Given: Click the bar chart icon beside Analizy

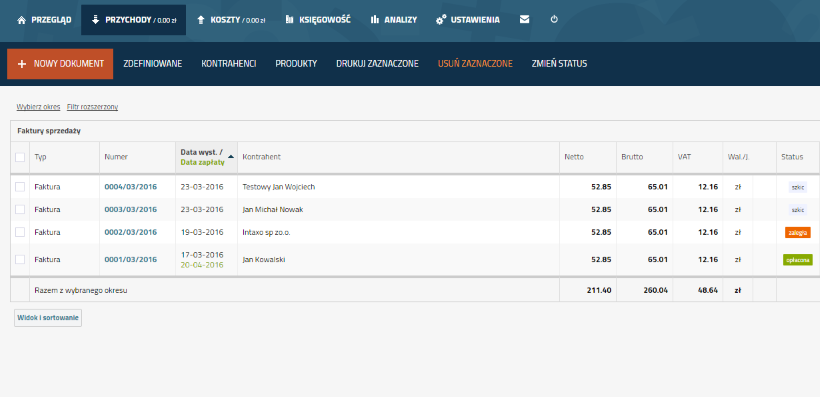Looking at the screenshot, I should tap(374, 20).
